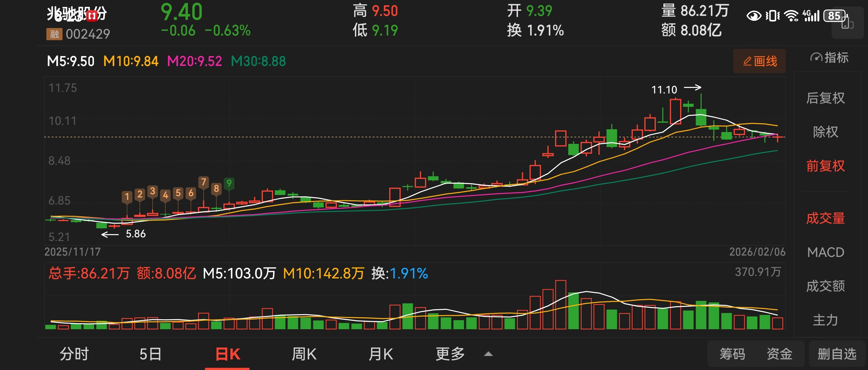Tap the eye icon in status bar
Image resolution: width=868 pixels, height=370 pixels.
click(754, 16)
